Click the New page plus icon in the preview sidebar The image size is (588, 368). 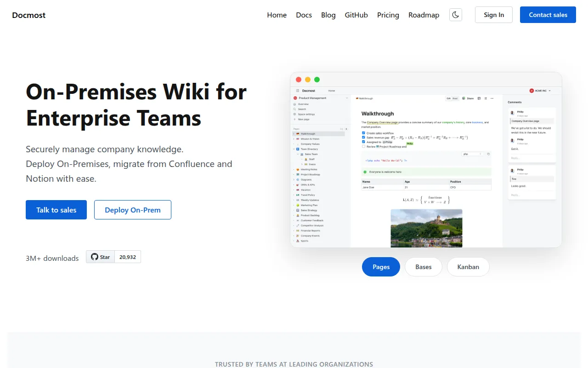pos(295,119)
